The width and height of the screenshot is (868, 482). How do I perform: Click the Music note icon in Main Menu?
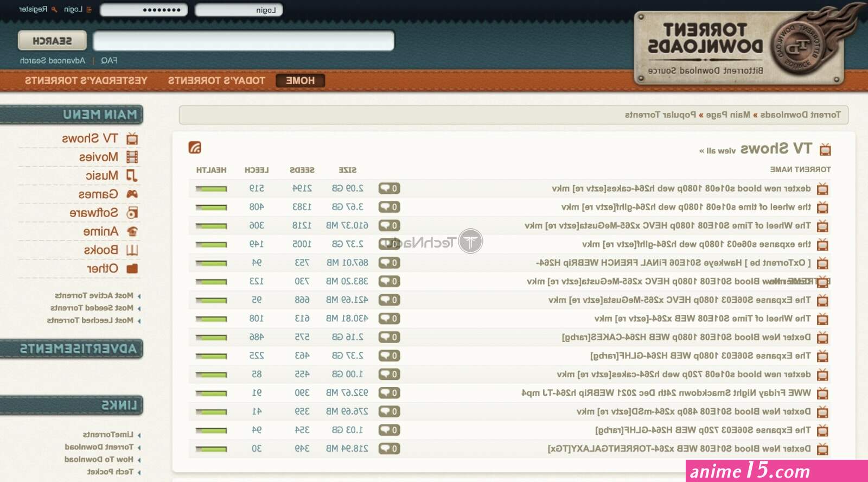pos(132,176)
